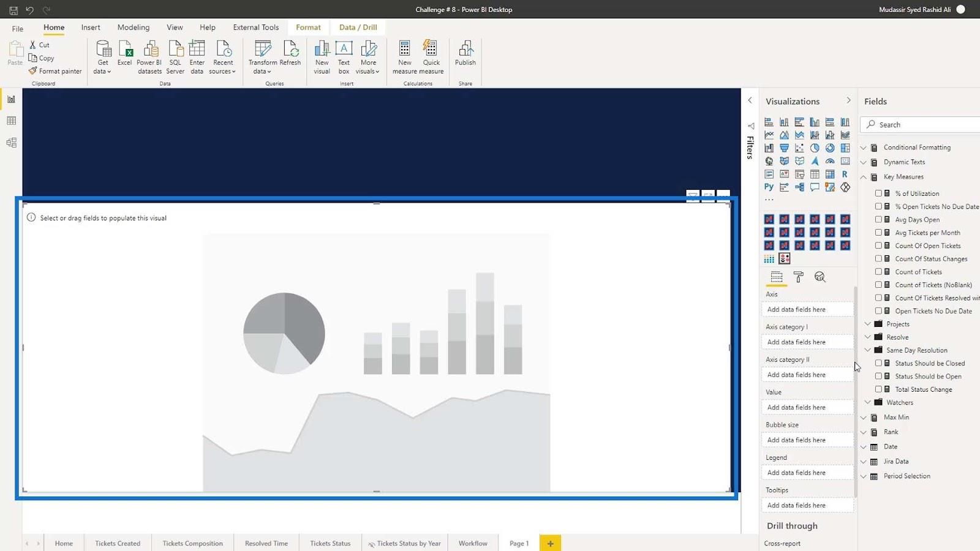Switch to the Tickets Status page tab

pyautogui.click(x=330, y=543)
